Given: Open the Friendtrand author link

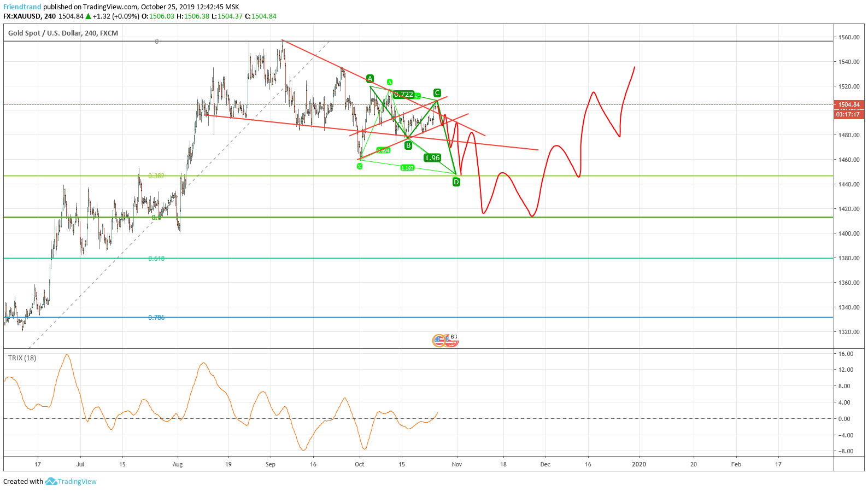Looking at the screenshot, I should (x=22, y=7).
